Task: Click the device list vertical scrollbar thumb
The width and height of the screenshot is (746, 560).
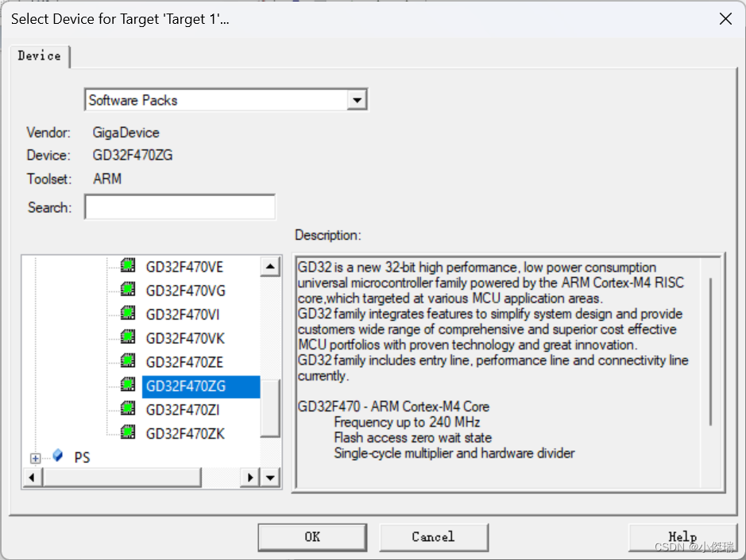Action: (270, 407)
